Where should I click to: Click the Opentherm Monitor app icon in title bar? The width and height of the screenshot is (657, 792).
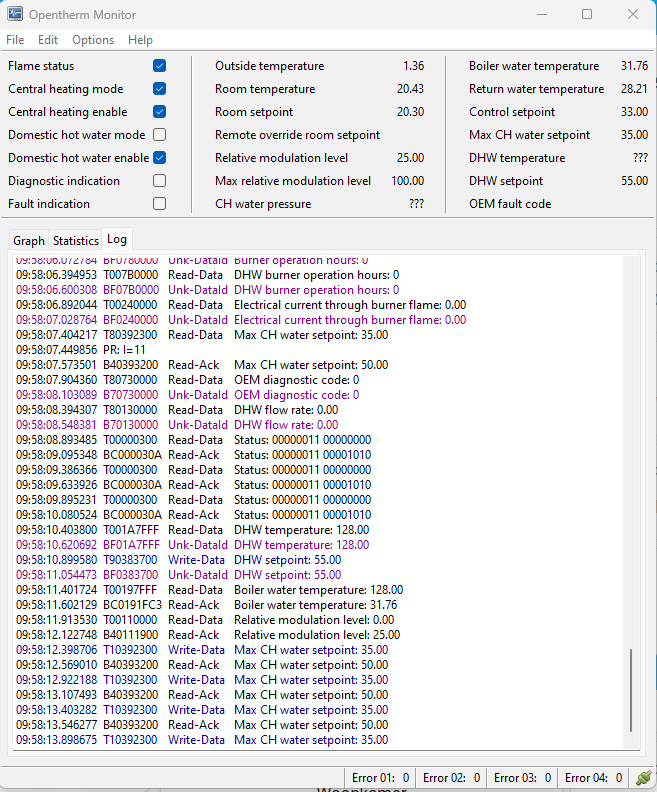15,14
